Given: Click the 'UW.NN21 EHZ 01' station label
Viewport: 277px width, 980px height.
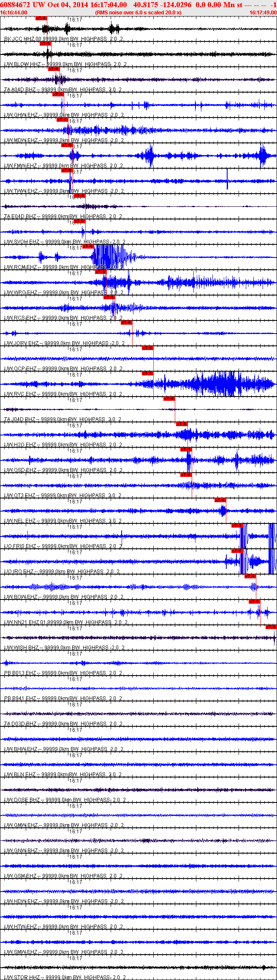Looking at the screenshot, I should click(24, 622).
